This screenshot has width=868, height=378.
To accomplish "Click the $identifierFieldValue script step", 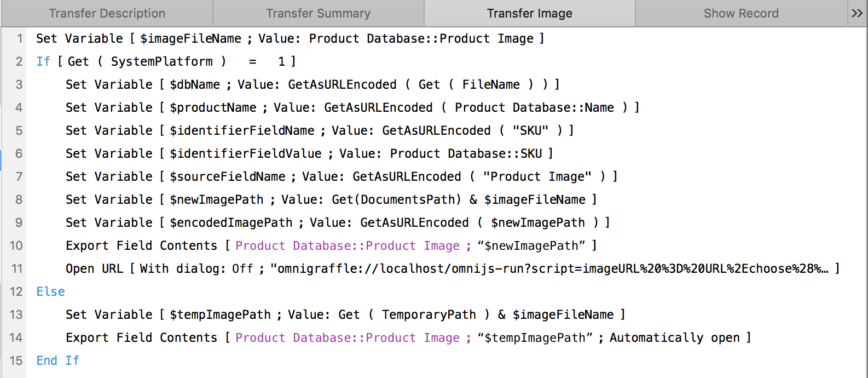I will point(309,154).
